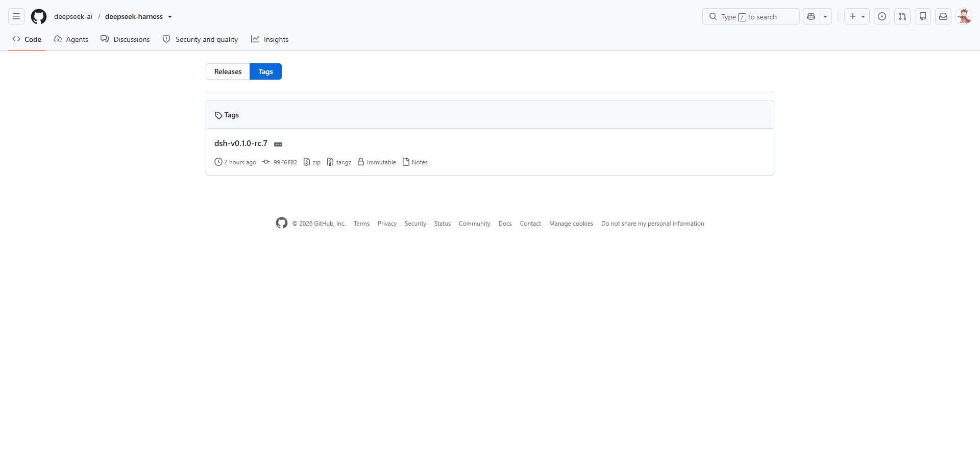Download the tar.gz archive

339,162
